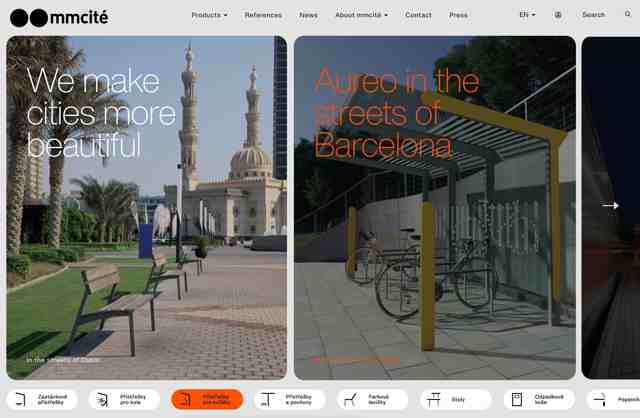The height and width of the screenshot is (418, 640).
Task: Select the Parkové lavičky bench category pill
Action: (373, 399)
